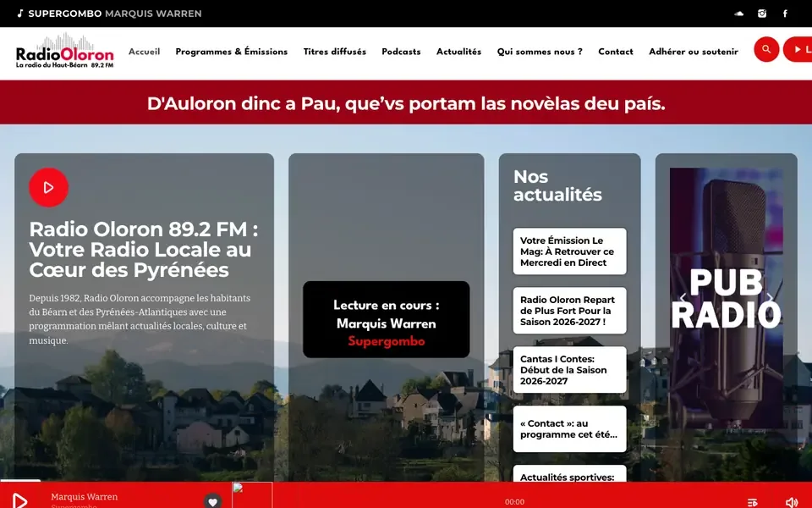
Task: Open Qui sommes nous ? menu
Action: [x=540, y=52]
